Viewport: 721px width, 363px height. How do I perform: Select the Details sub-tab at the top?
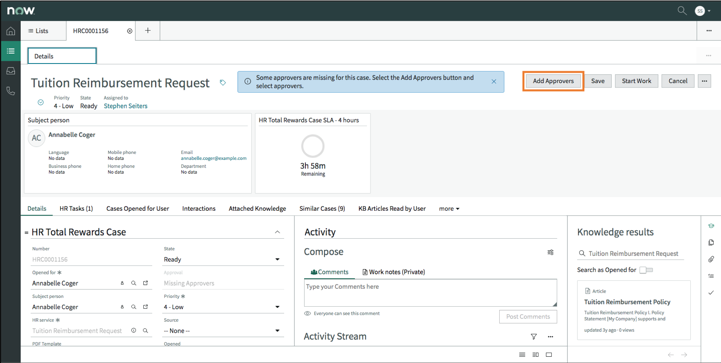point(62,56)
